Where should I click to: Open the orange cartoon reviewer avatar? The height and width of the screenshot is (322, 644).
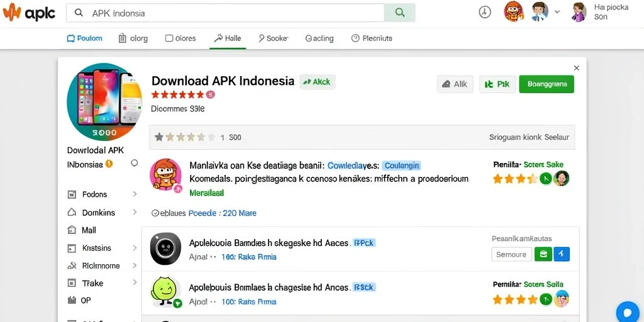tap(166, 175)
